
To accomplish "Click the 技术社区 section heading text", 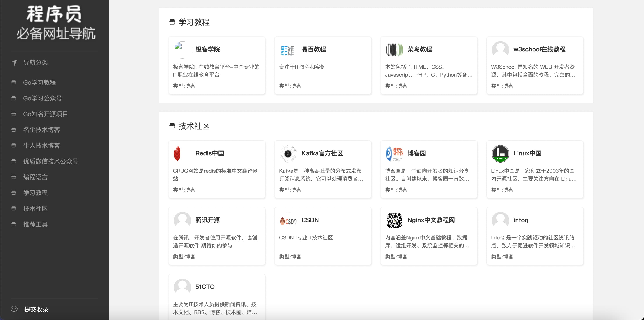I will [194, 126].
